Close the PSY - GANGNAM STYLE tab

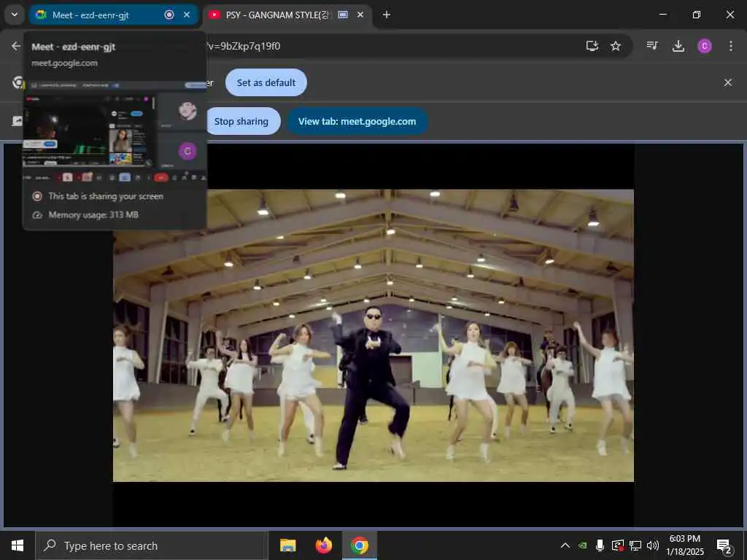click(360, 15)
